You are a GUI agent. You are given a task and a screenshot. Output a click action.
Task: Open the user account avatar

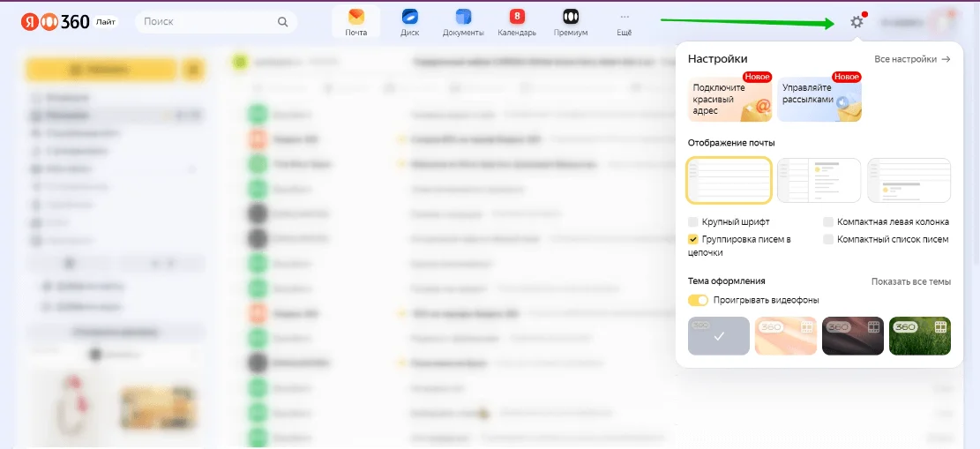coord(942,22)
